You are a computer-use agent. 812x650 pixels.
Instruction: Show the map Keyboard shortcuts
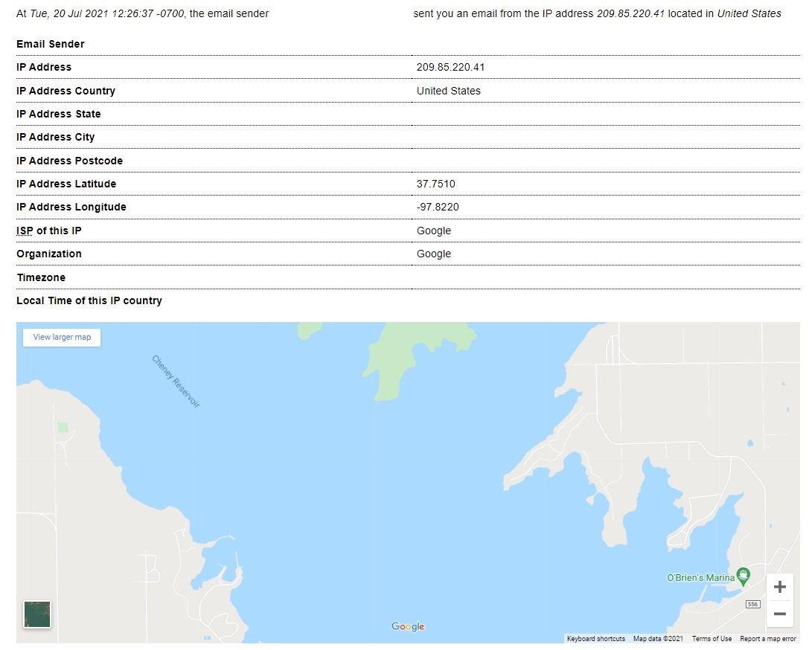[595, 639]
